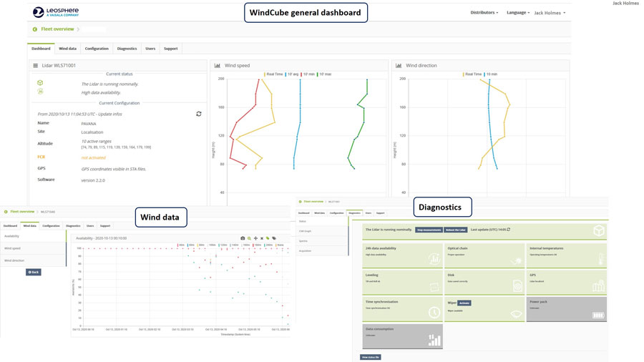Click Activate button in Wiper tile
The width and height of the screenshot is (644, 362).
[464, 303]
